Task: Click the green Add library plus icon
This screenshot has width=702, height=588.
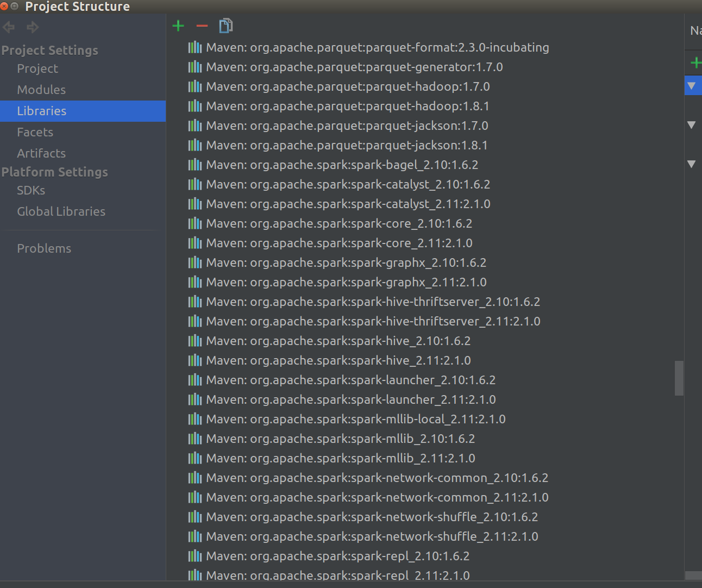Action: pos(178,26)
